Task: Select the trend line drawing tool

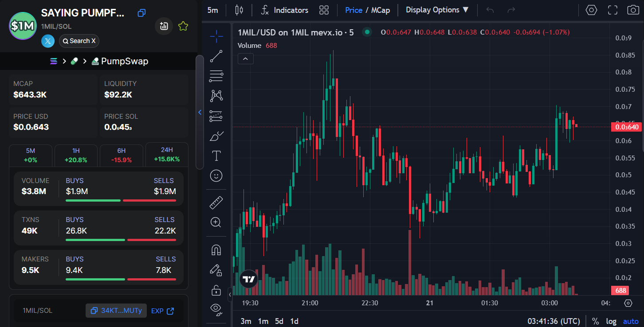Action: click(216, 56)
